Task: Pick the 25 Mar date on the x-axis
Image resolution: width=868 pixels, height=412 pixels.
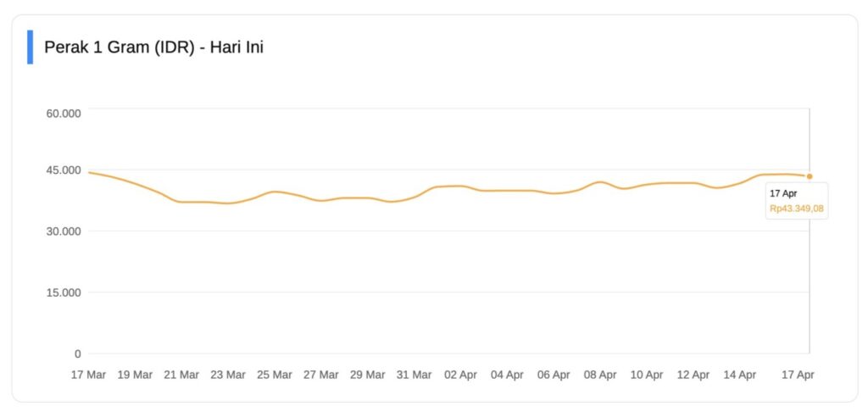Action: coord(274,374)
